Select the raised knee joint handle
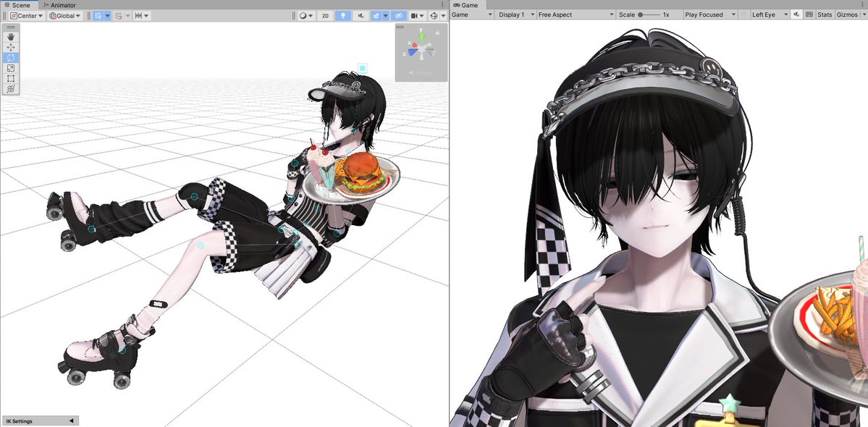868x427 pixels. tap(194, 196)
